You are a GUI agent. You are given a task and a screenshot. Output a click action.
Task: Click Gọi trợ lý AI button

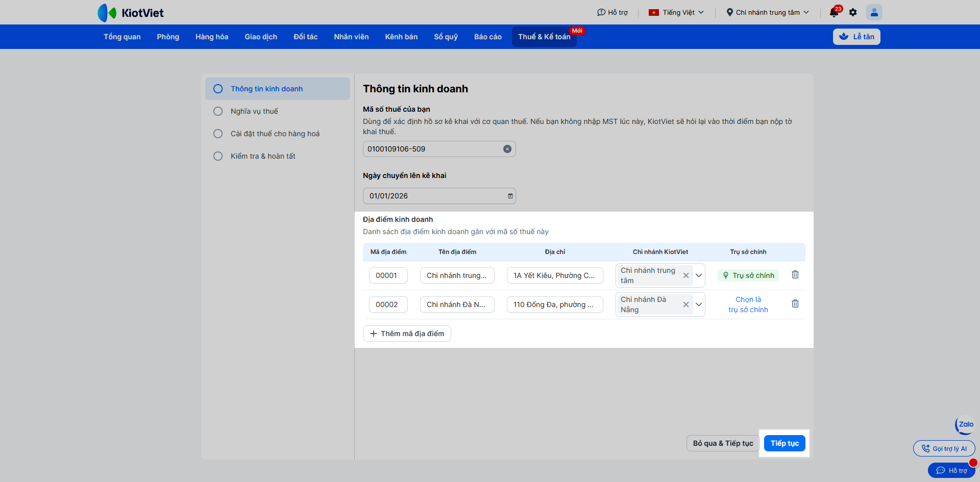pyautogui.click(x=944, y=449)
